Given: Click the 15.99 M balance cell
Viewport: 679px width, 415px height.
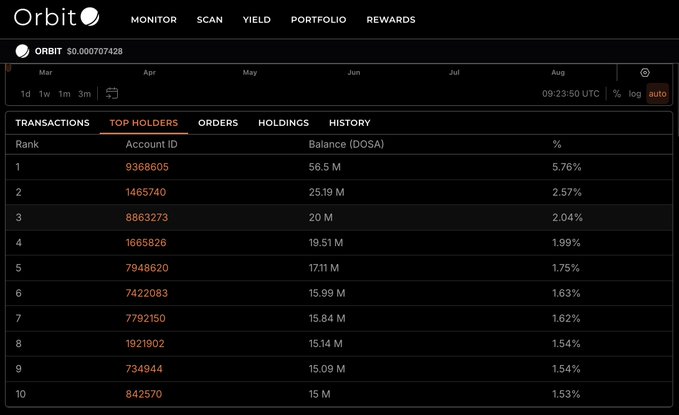Looking at the screenshot, I should pyautogui.click(x=327, y=293).
